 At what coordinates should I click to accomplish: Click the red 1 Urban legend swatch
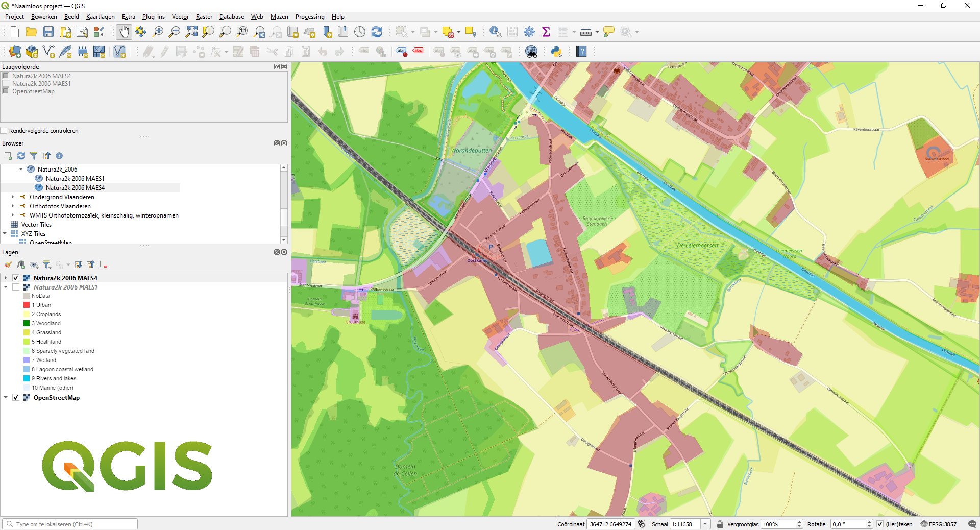pyautogui.click(x=27, y=305)
